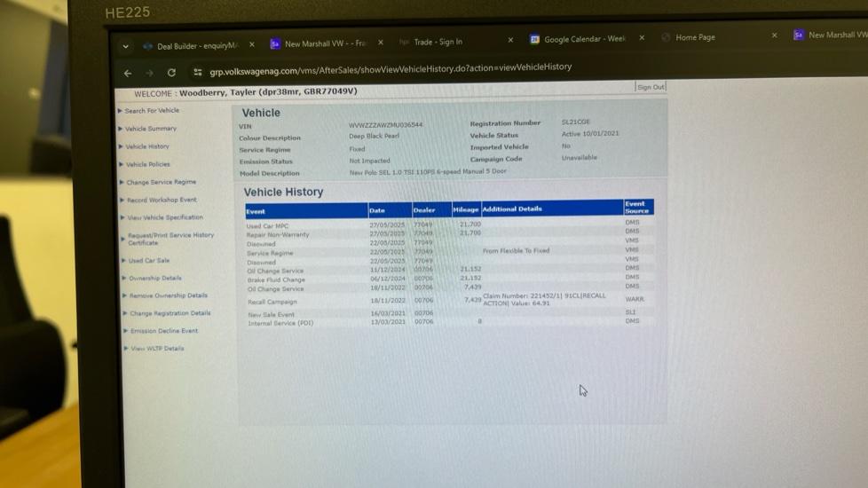Click 'From Flexible To Fixed' details
The height and width of the screenshot is (488, 868).
coord(516,250)
